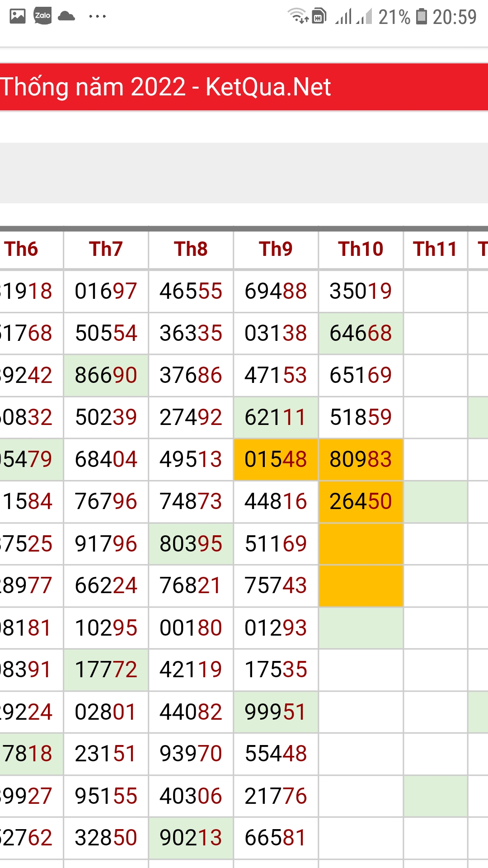Tap the gallery image icon in status bar
This screenshot has width=488, height=868.
click(18, 16)
